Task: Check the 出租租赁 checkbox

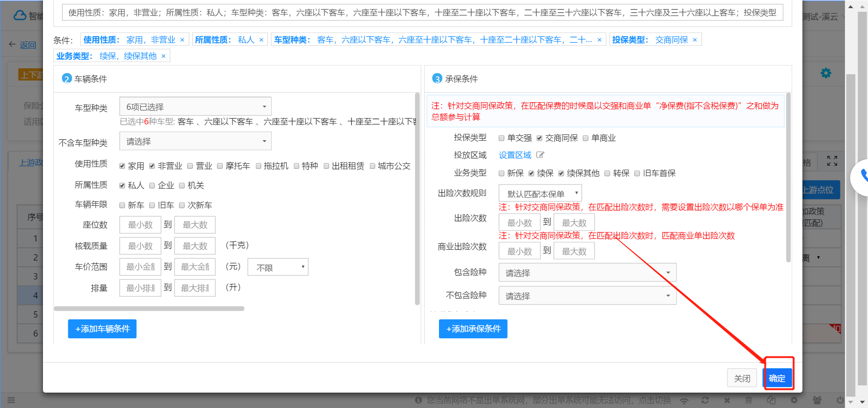Action: (326, 166)
